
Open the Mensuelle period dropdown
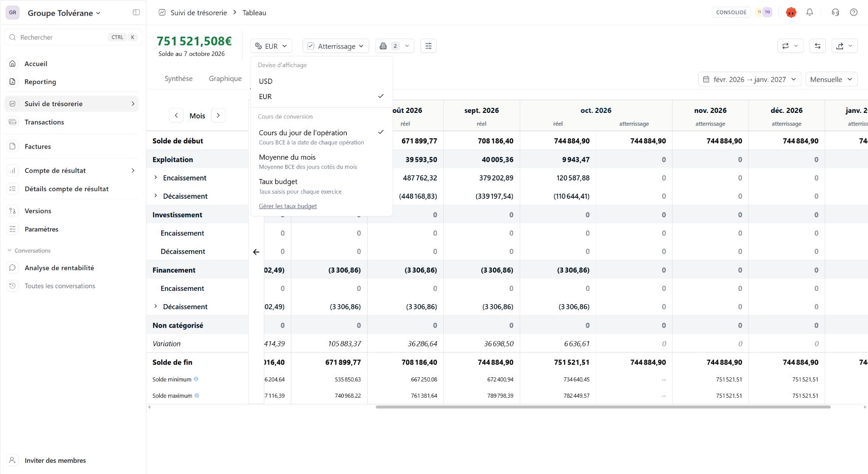[831, 79]
